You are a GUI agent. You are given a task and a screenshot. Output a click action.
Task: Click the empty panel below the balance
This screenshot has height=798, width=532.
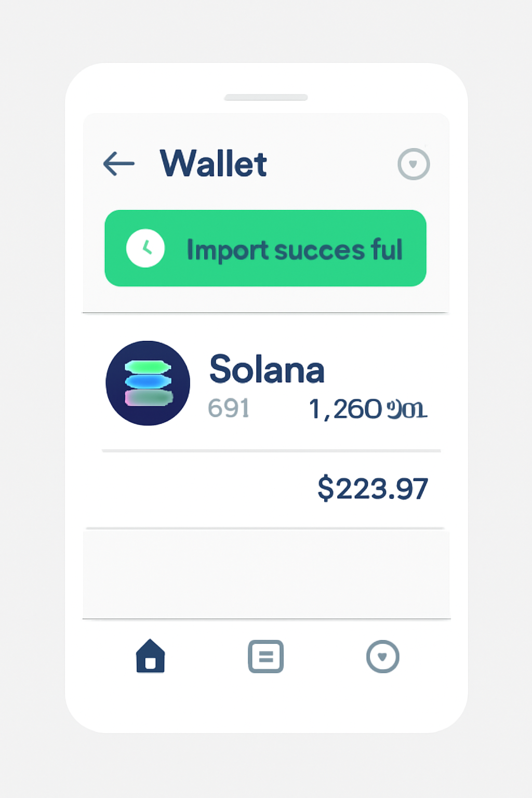266,574
